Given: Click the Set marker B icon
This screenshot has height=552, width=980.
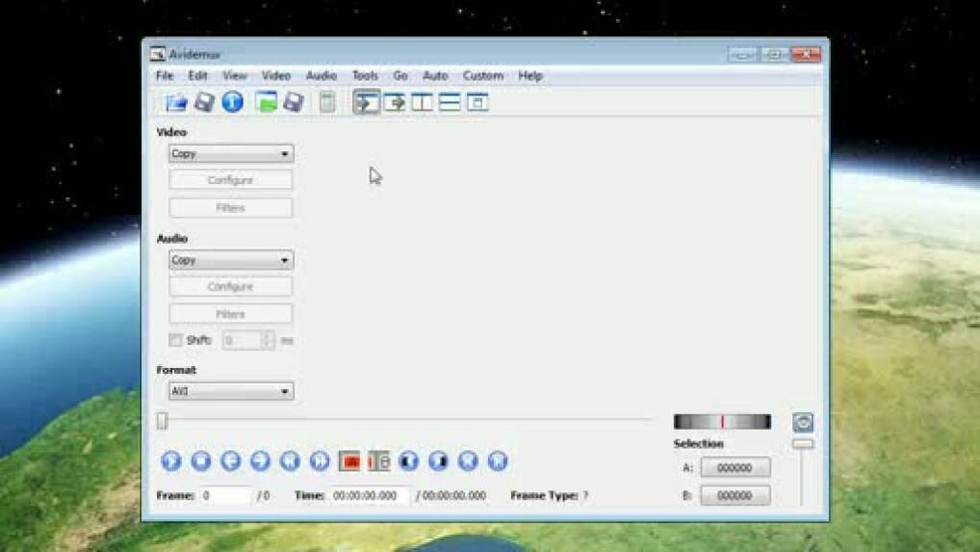Looking at the screenshot, I should coord(378,461).
